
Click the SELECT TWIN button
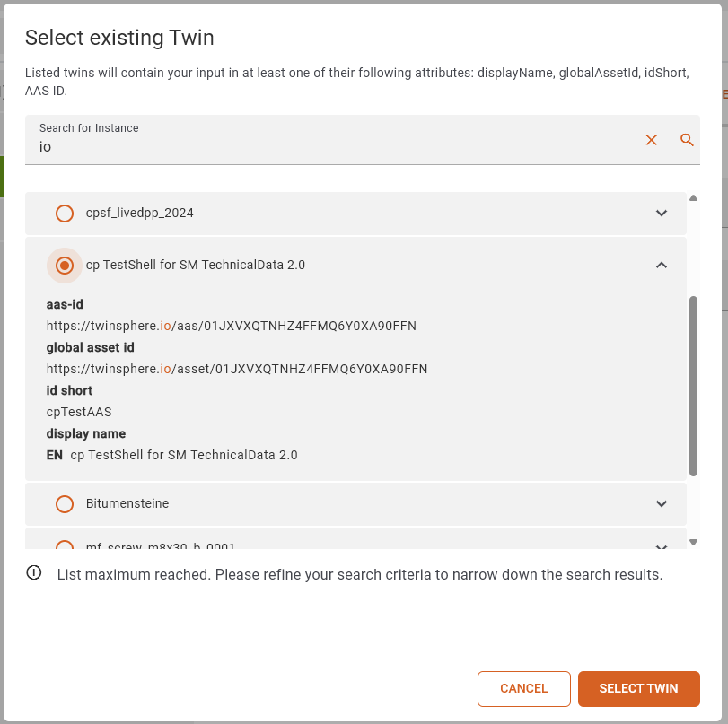click(638, 688)
